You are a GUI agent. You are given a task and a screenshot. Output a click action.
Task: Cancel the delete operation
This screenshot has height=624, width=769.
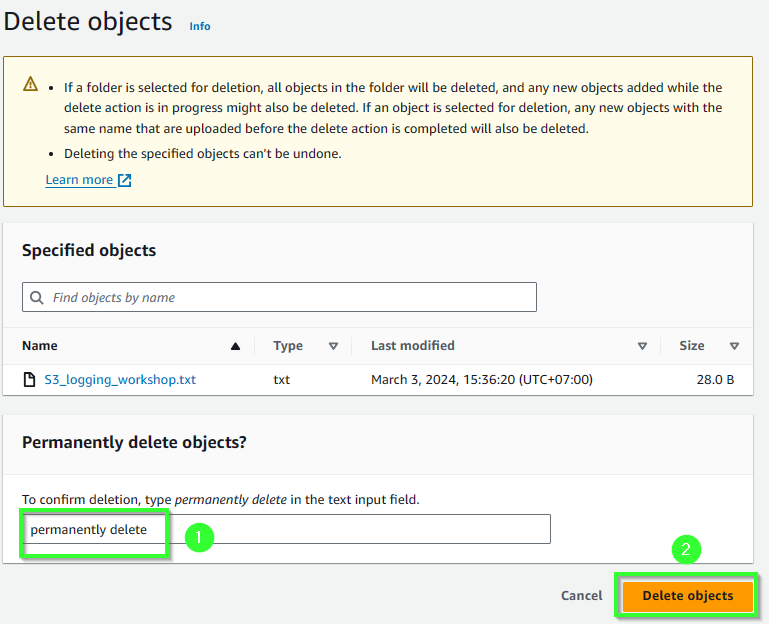coord(581,596)
